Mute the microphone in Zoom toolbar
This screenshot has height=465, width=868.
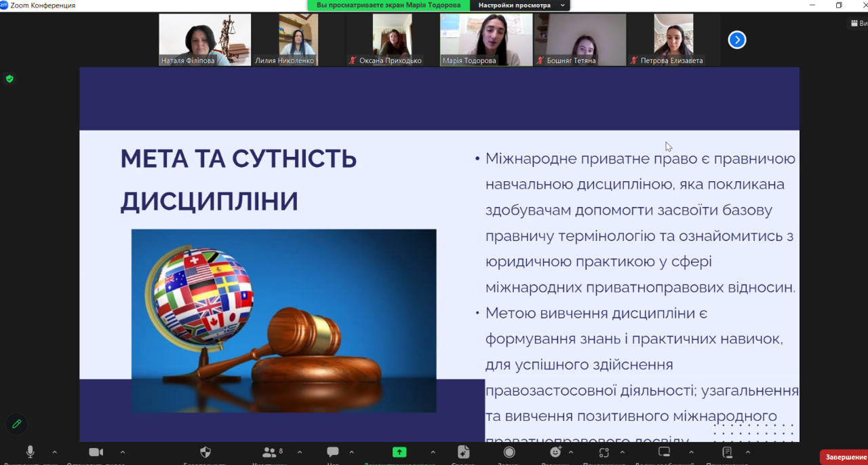(31, 452)
